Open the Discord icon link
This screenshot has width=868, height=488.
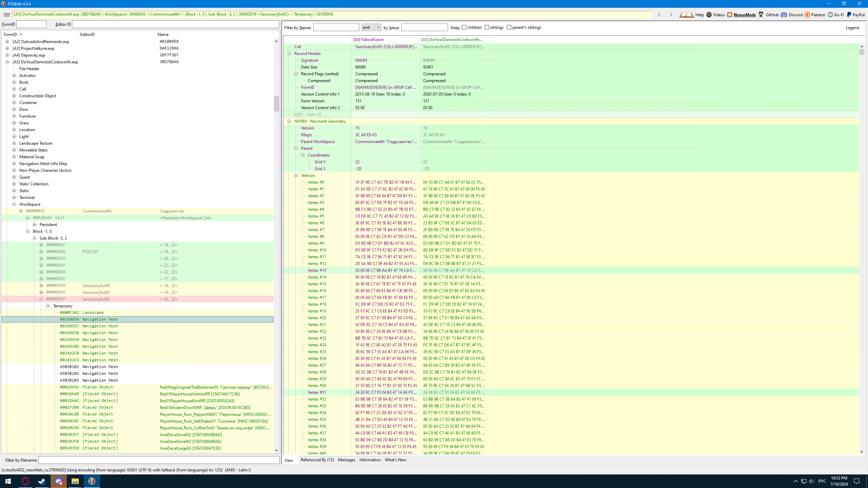tap(784, 14)
